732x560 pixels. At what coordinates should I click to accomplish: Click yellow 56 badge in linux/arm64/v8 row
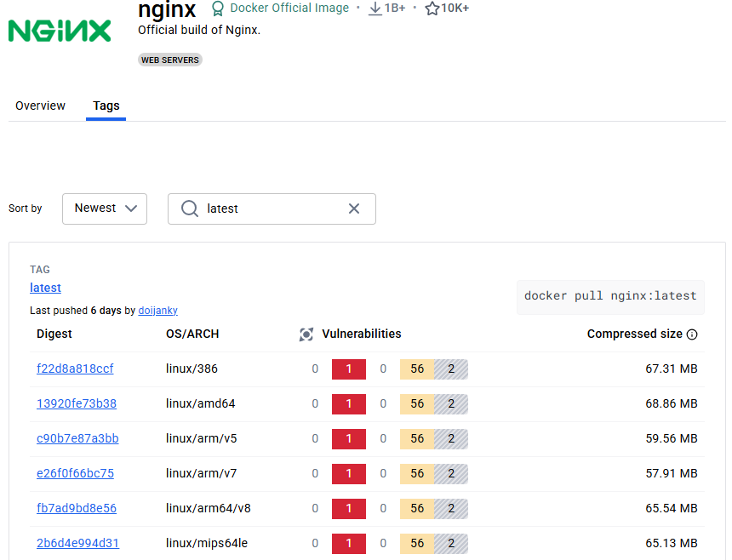(x=417, y=509)
